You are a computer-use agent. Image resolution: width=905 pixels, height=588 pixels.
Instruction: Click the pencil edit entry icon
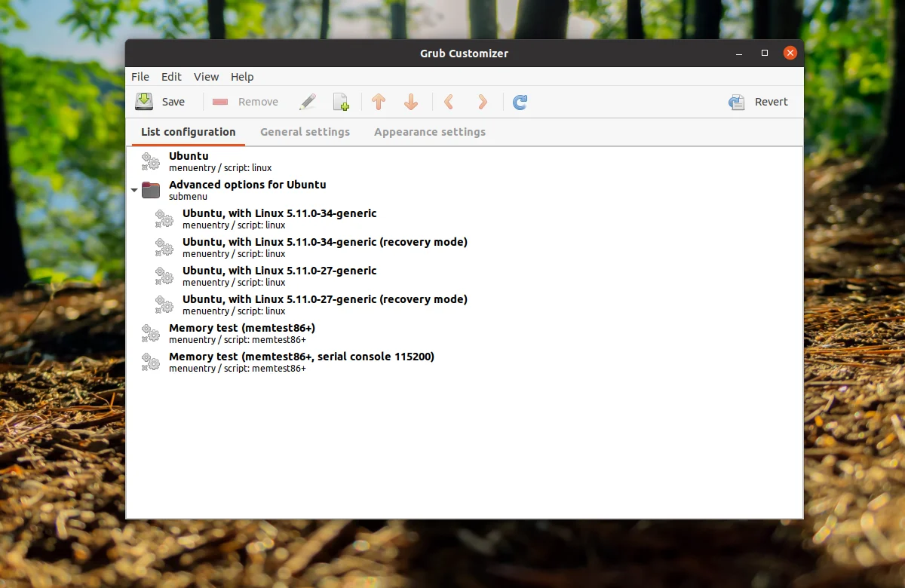(308, 102)
